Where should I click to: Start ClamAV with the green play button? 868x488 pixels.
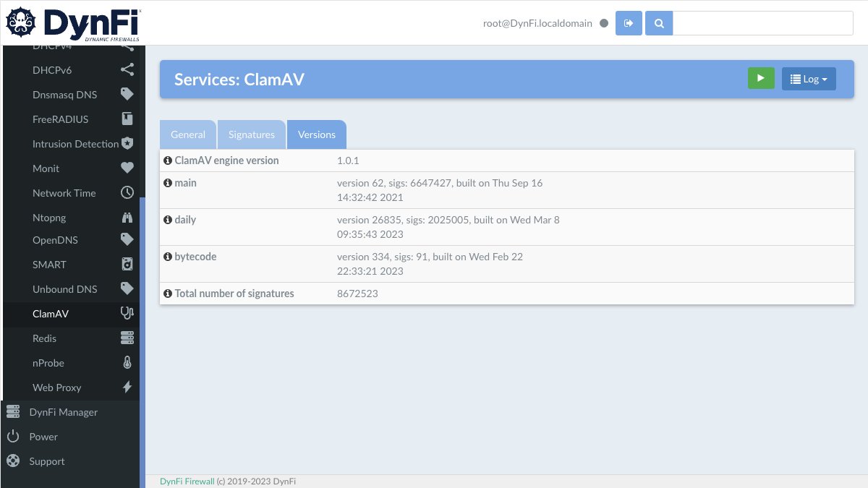[x=761, y=77]
